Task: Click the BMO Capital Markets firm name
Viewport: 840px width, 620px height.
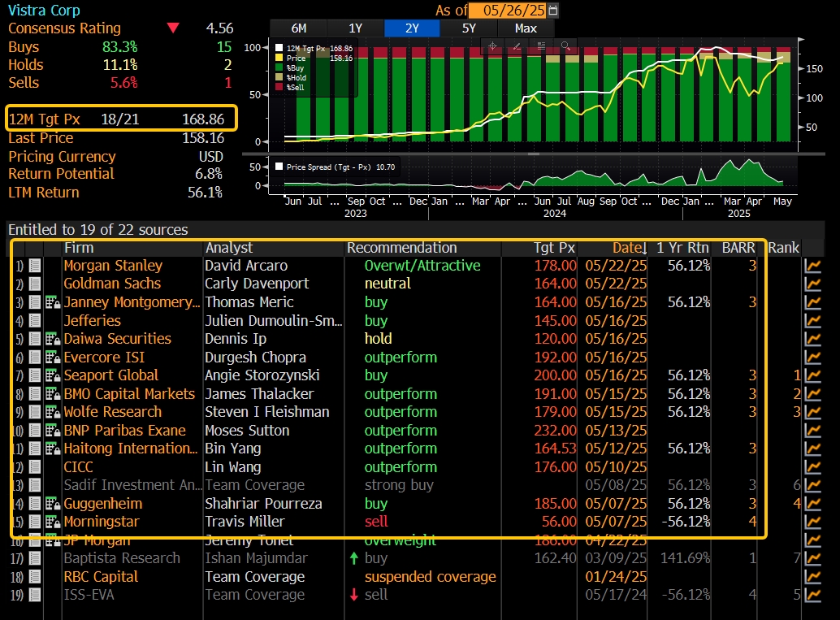Action: point(129,394)
